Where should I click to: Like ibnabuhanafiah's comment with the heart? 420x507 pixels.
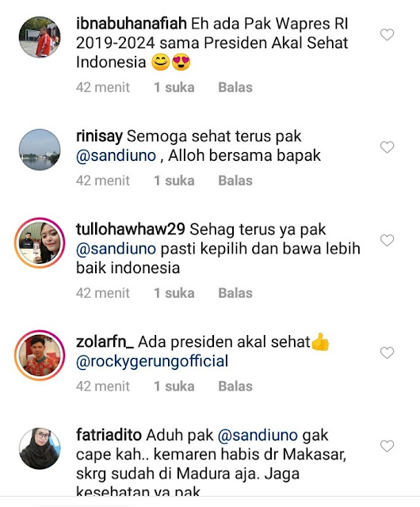pos(387,35)
